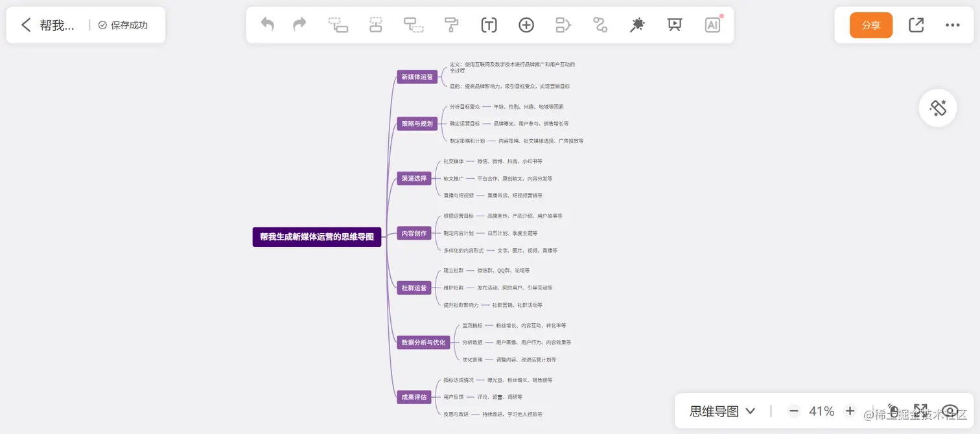
Task: Click the 维护社群 subtopic
Action: [454, 288]
